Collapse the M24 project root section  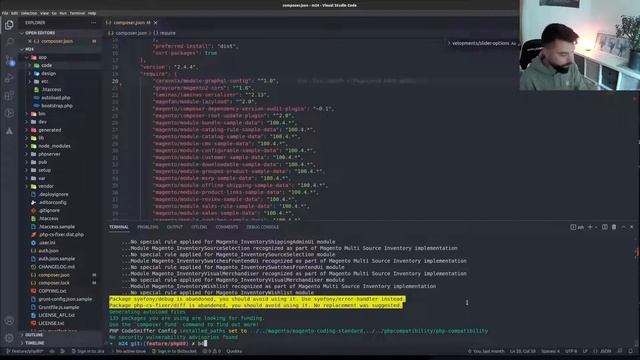point(60,49)
